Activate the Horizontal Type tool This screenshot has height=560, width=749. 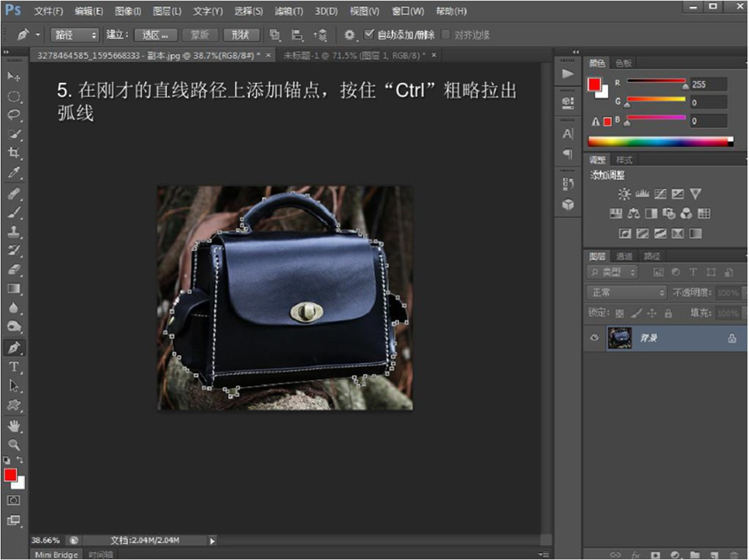point(14,366)
